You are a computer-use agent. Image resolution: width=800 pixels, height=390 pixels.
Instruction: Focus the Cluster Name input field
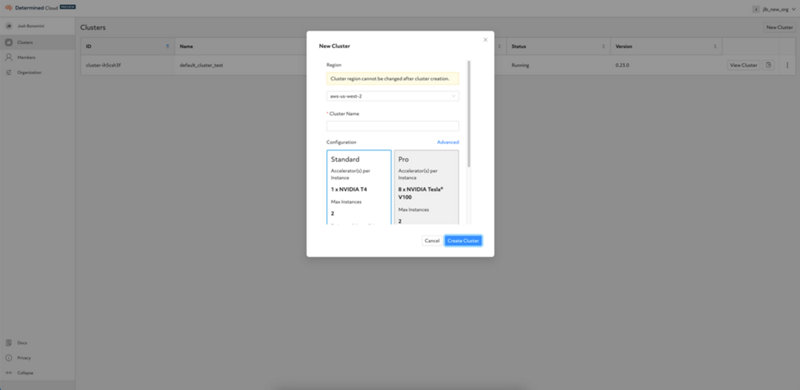(x=392, y=126)
